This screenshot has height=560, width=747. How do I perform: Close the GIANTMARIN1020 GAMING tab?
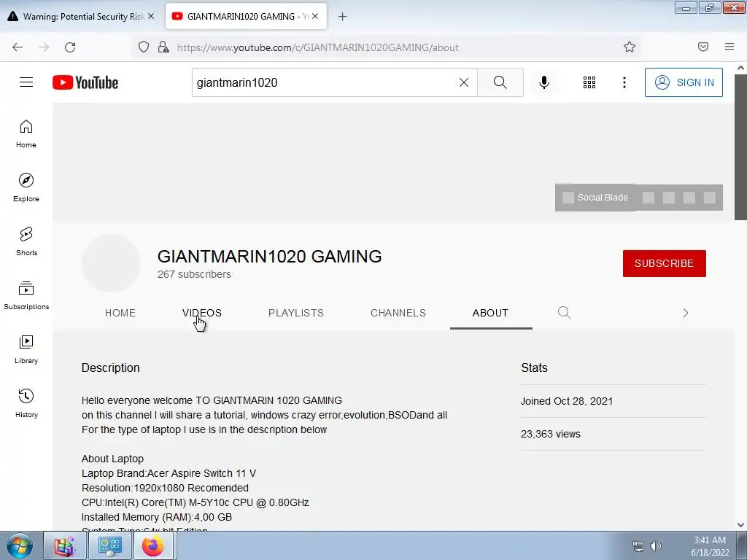coord(315,16)
